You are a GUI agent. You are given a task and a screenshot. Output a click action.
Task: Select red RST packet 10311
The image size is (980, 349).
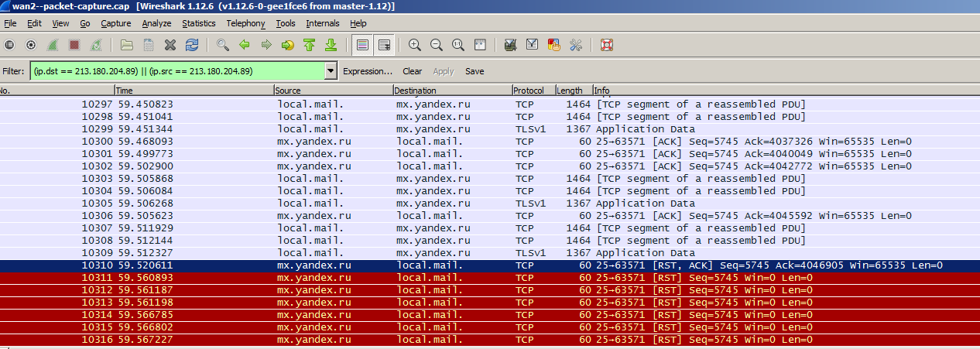490,277
